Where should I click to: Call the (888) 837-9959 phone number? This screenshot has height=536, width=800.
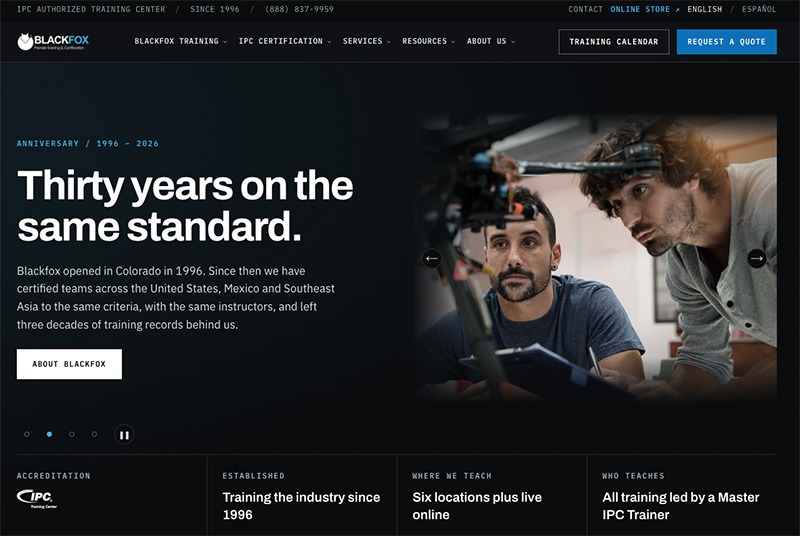click(299, 9)
